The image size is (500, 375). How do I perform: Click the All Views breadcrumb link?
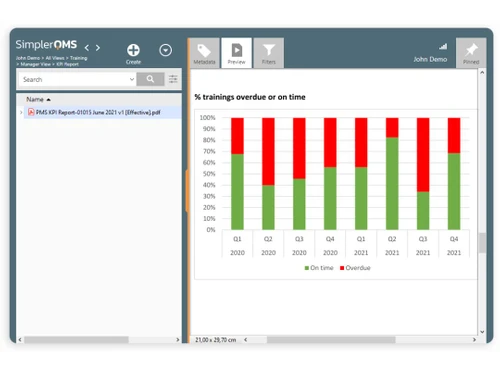pyautogui.click(x=55, y=58)
